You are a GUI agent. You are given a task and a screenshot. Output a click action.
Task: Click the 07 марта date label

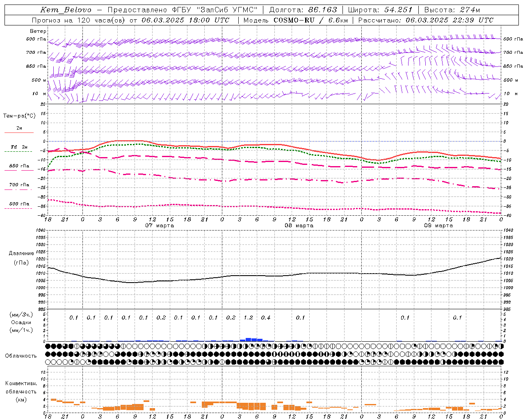(x=160, y=226)
